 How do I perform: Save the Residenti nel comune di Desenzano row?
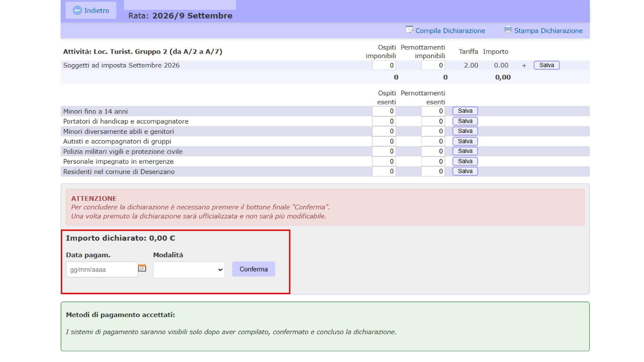tap(465, 171)
